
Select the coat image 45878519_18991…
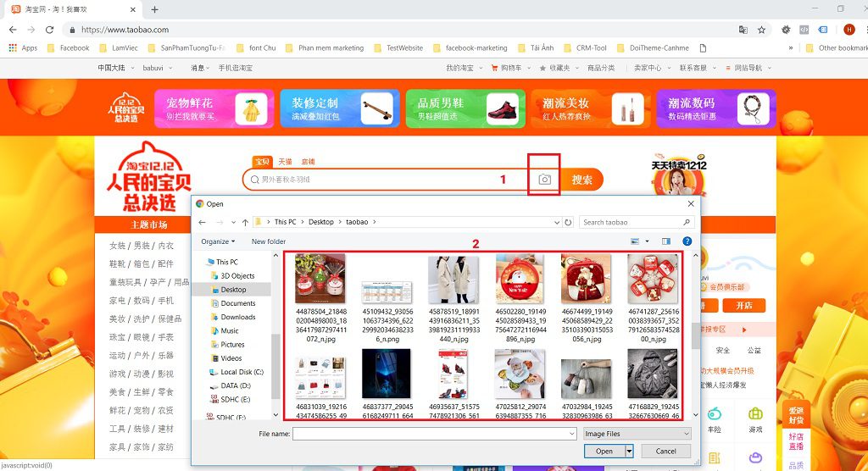click(453, 280)
